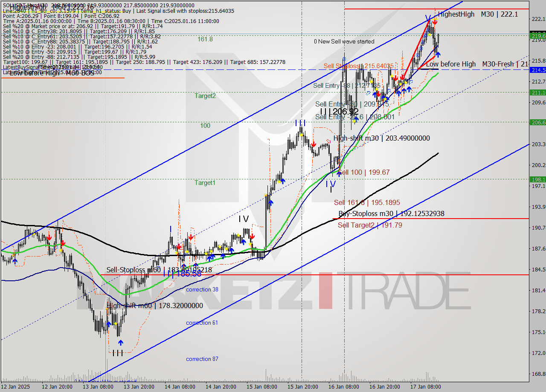This screenshot has width=546, height=392.
Task: Click the red sell arrow beside 'HighestHigh' label
Action: tap(435, 21)
